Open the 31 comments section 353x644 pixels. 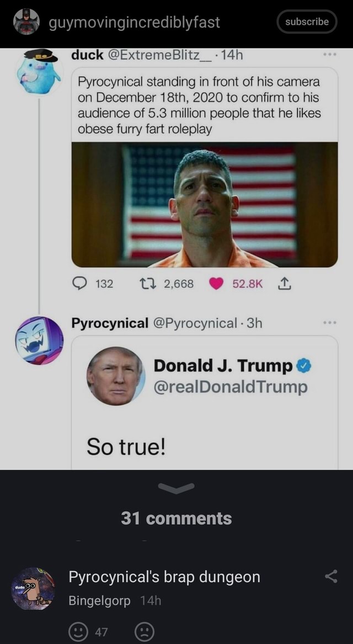(x=176, y=518)
